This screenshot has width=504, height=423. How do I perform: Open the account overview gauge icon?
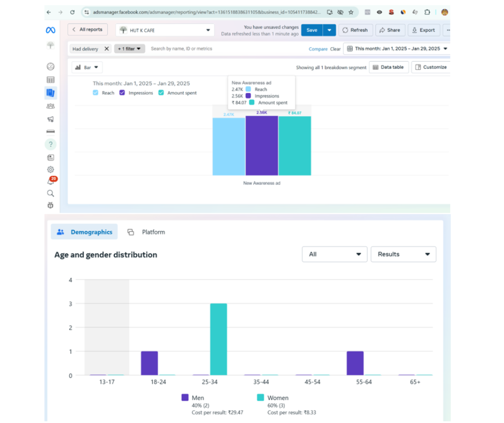[50, 67]
